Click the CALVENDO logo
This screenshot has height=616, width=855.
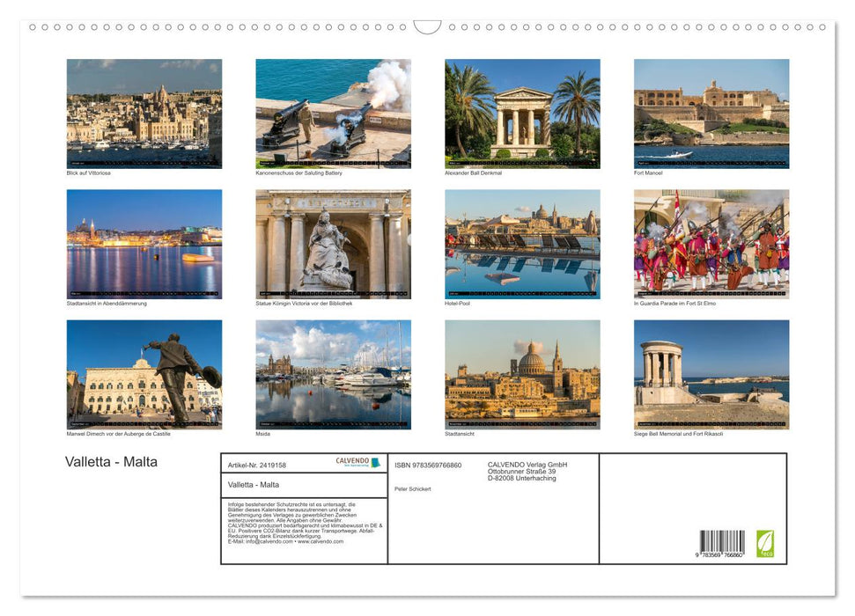point(357,462)
